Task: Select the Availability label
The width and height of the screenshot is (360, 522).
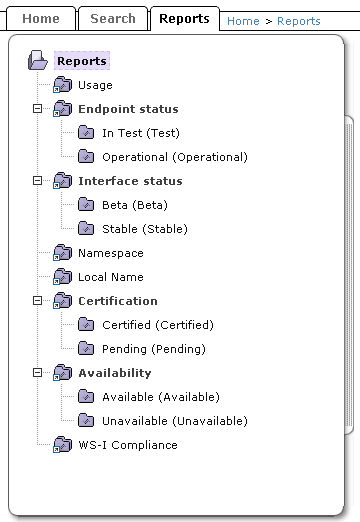Action: [x=115, y=373]
